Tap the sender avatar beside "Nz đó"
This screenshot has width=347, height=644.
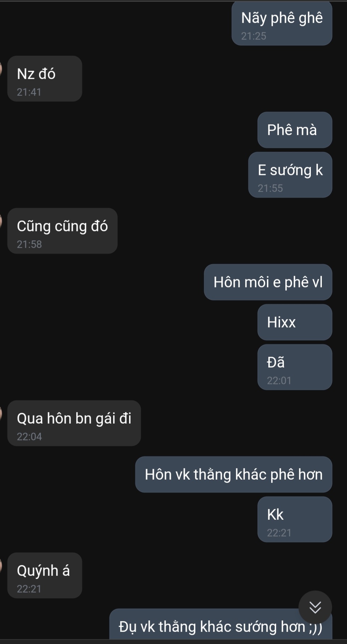coord(1,68)
